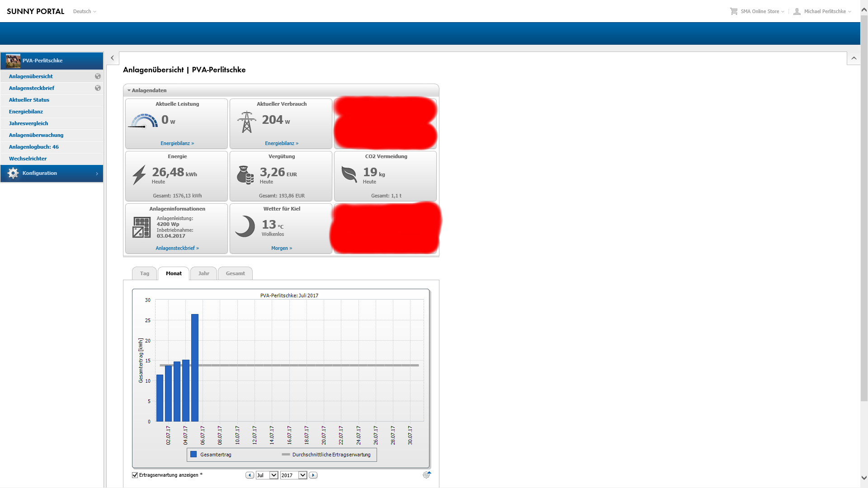Expand the Konfiguration menu arrow

coord(97,174)
